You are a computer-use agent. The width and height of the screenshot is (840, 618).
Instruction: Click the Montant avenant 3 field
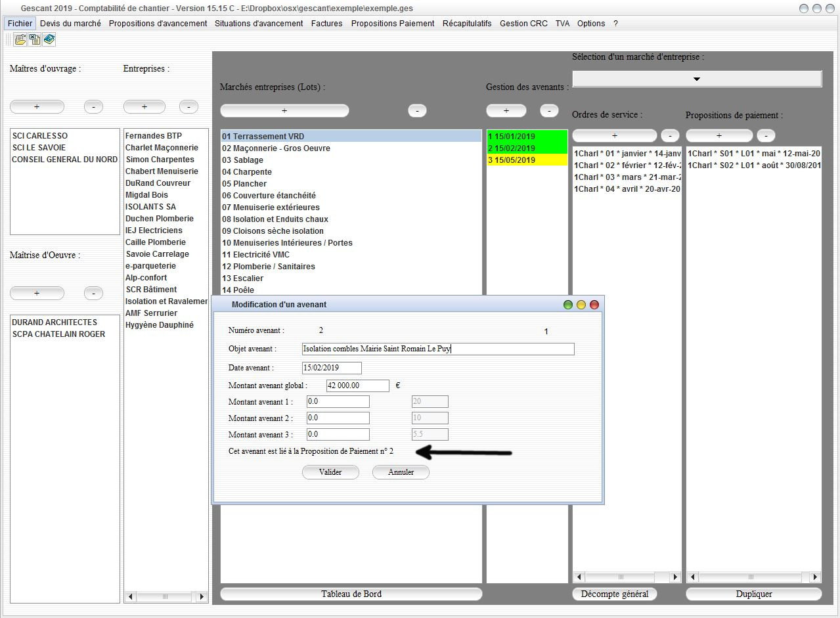click(x=338, y=434)
